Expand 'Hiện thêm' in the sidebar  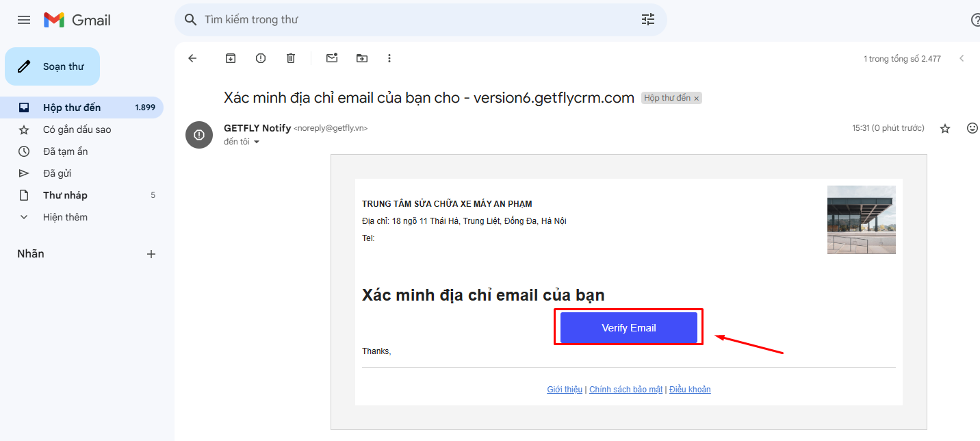click(65, 217)
